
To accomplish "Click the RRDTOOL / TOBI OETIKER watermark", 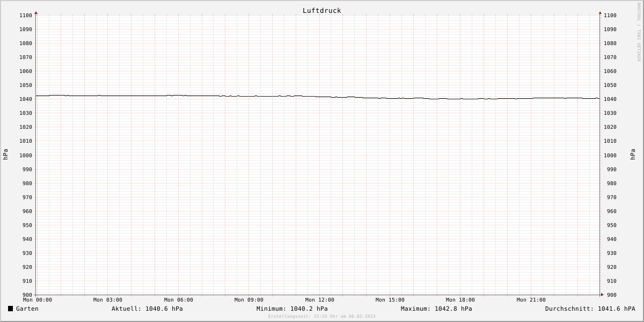I will (639, 32).
